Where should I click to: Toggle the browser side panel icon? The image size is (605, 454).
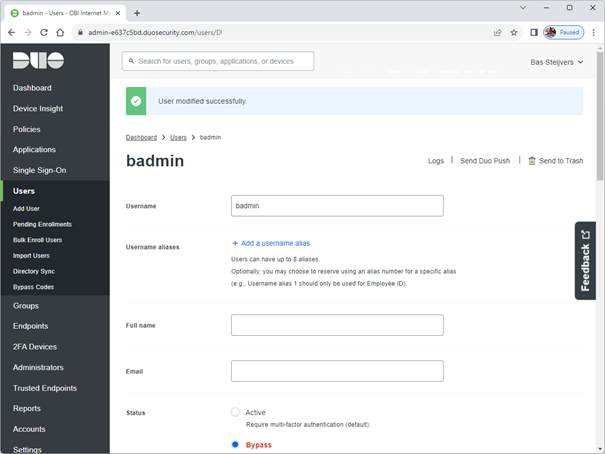pos(534,32)
